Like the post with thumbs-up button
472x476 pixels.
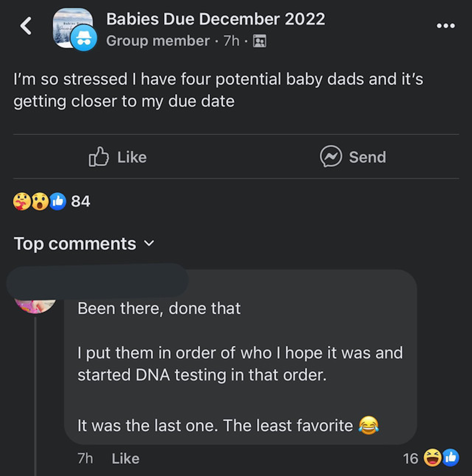point(118,157)
